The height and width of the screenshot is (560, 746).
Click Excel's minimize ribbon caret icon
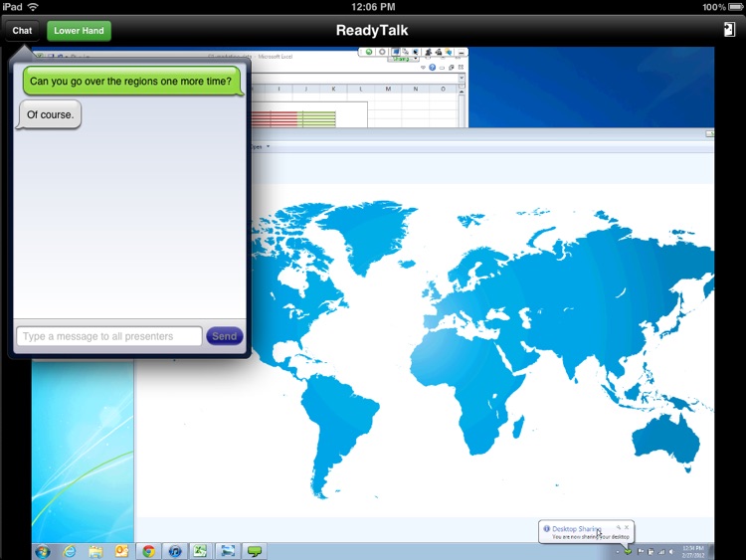tap(423, 67)
